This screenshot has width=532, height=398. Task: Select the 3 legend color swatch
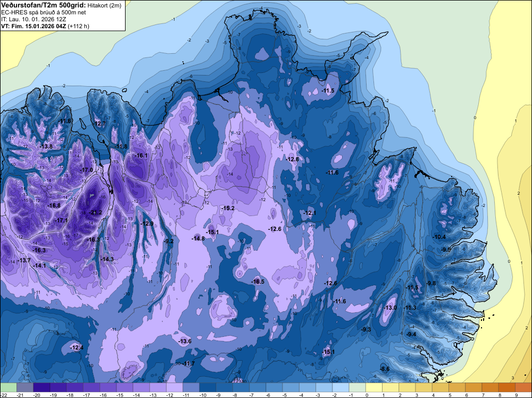pyautogui.click(x=424, y=388)
